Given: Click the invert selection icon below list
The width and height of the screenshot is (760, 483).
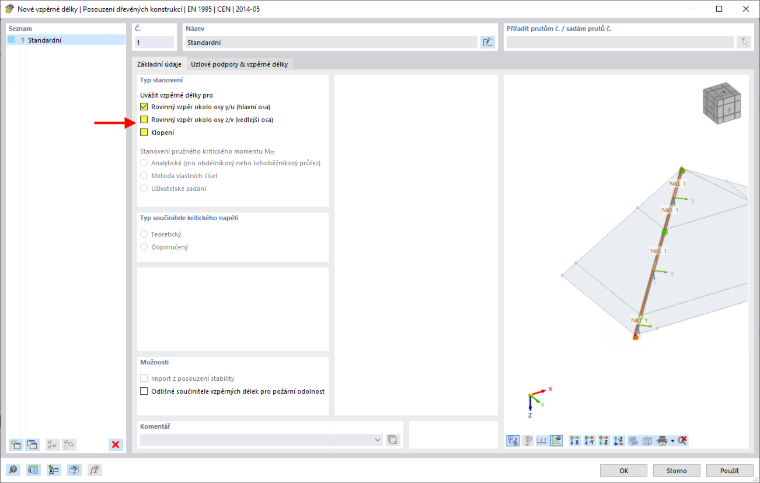Looking at the screenshot, I should (x=69, y=444).
